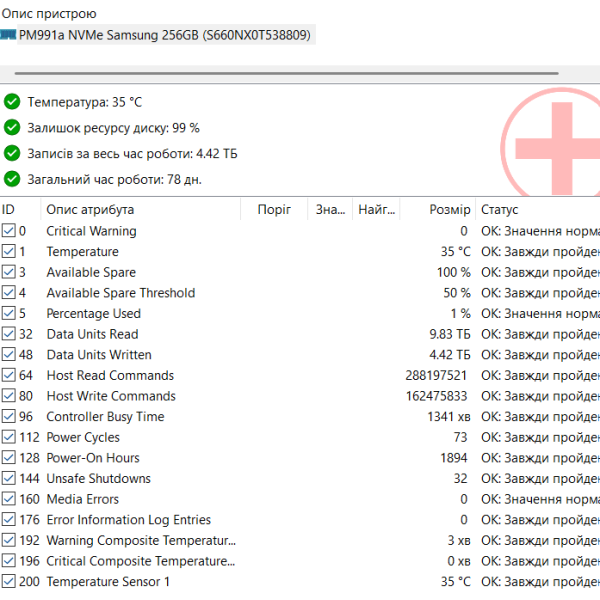Toggle the Critical Composite Temperature checkbox
600x600 pixels.
click(8, 561)
